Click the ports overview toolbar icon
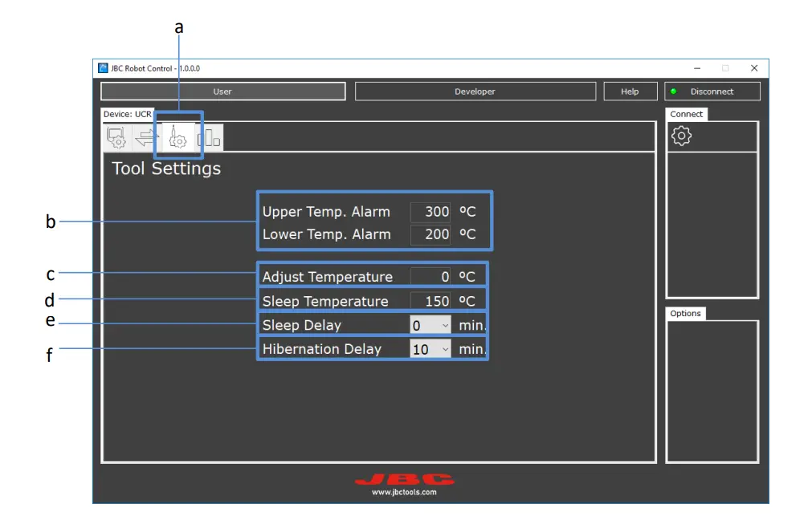The width and height of the screenshot is (812, 520). [208, 137]
